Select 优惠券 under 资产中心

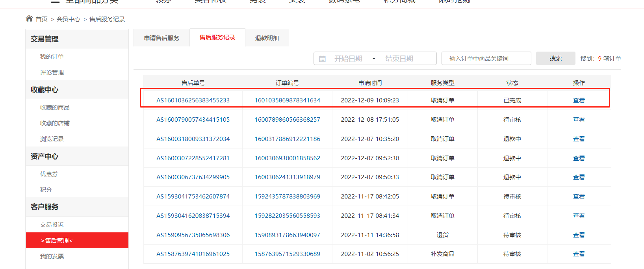pos(49,174)
